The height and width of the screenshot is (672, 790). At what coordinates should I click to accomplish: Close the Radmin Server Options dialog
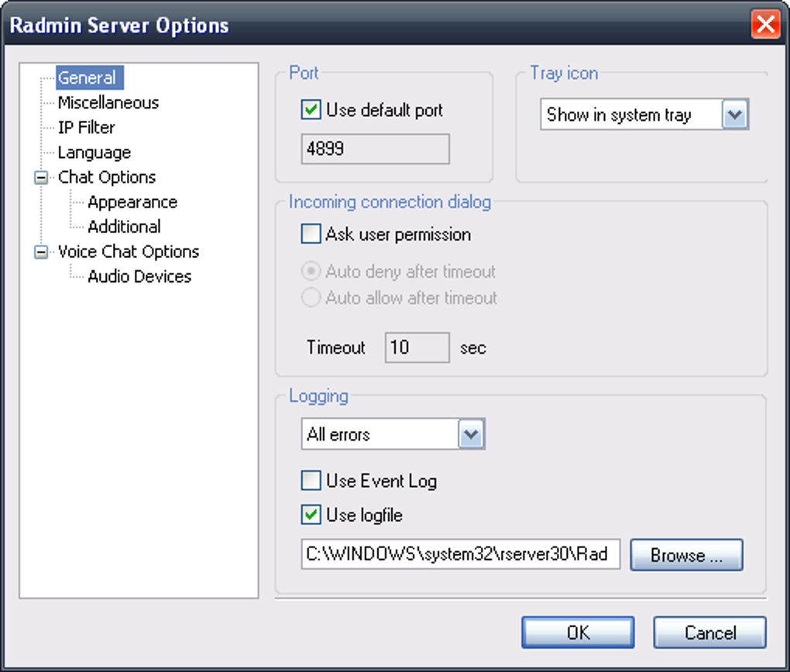[x=765, y=24]
